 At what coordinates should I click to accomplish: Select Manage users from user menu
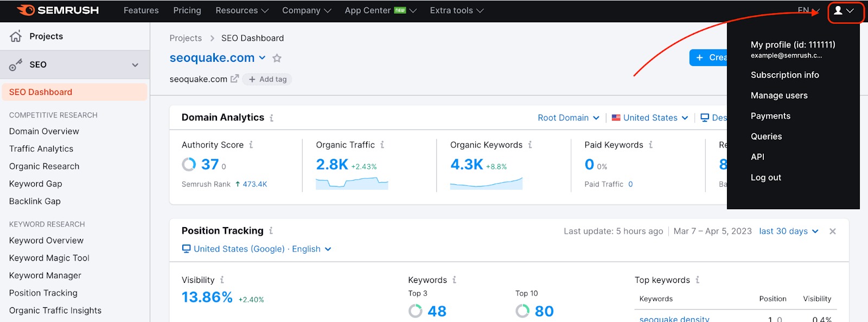coord(779,95)
